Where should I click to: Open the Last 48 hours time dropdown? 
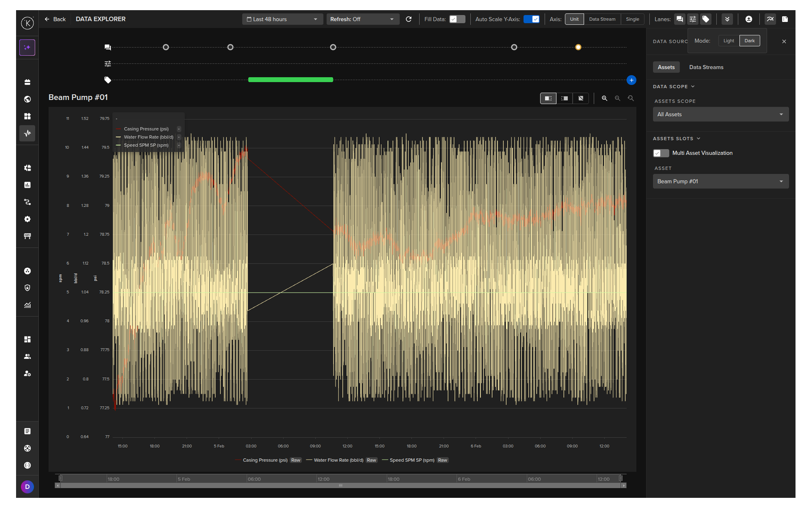tap(282, 19)
